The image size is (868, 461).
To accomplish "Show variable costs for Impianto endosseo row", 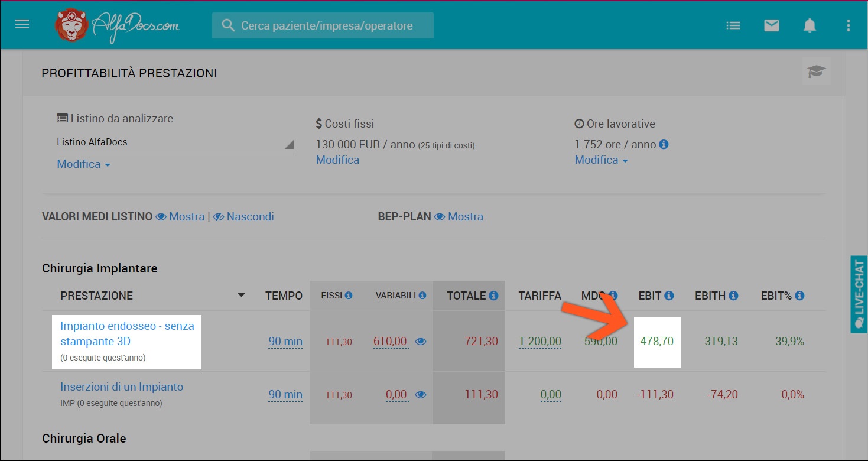I will 420,341.
